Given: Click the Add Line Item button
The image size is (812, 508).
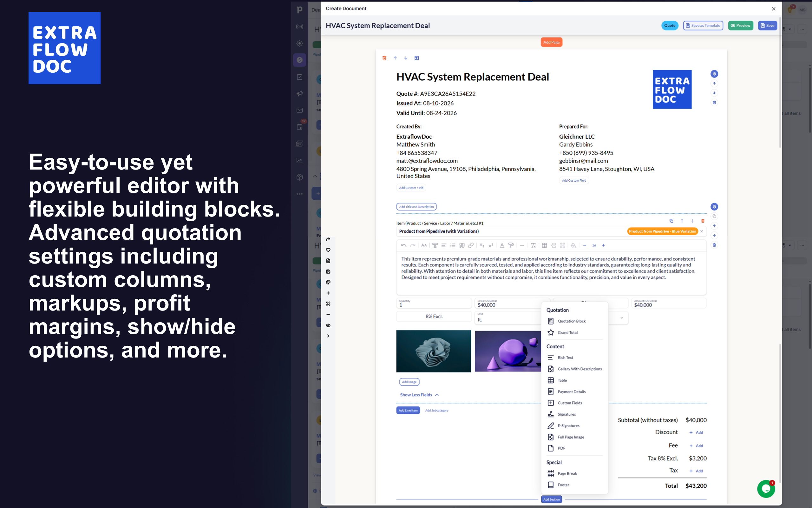Looking at the screenshot, I should click(x=408, y=410).
